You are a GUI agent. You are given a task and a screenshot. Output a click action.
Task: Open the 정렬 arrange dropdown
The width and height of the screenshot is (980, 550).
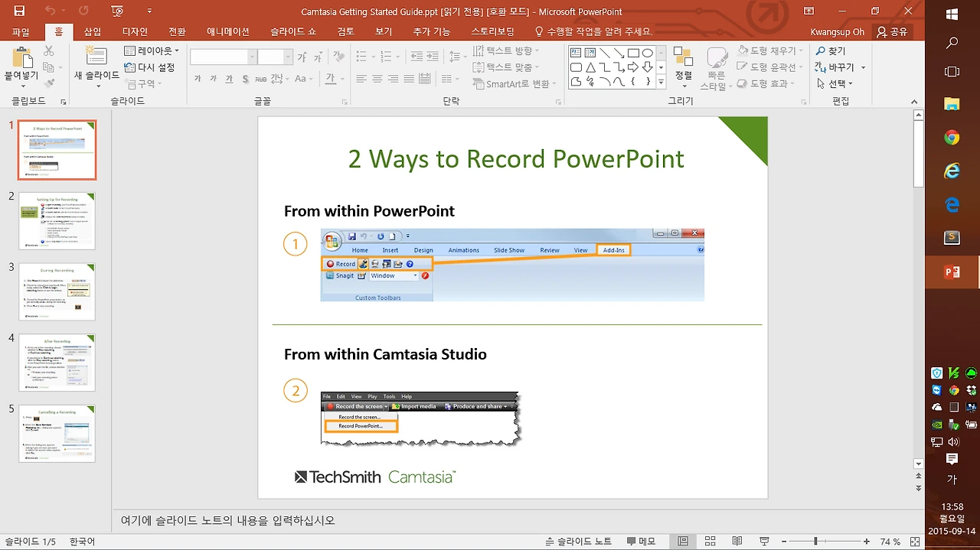point(683,66)
